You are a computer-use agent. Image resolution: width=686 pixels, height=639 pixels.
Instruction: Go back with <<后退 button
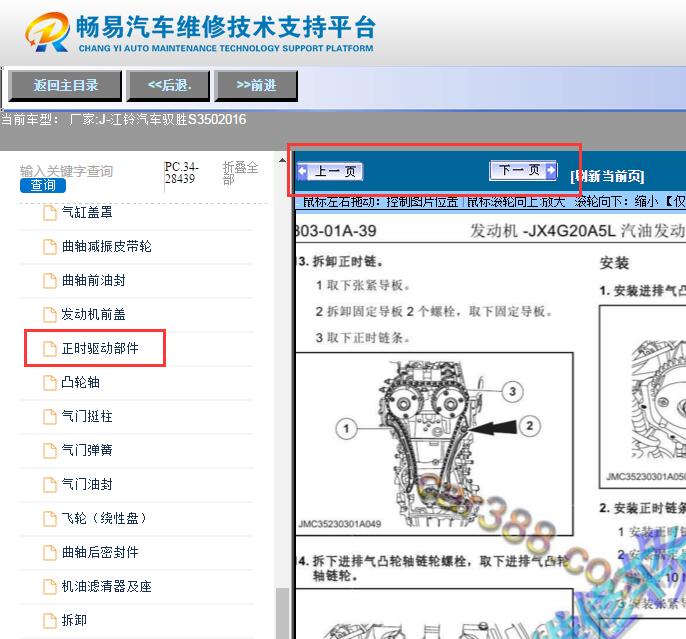coord(169,85)
